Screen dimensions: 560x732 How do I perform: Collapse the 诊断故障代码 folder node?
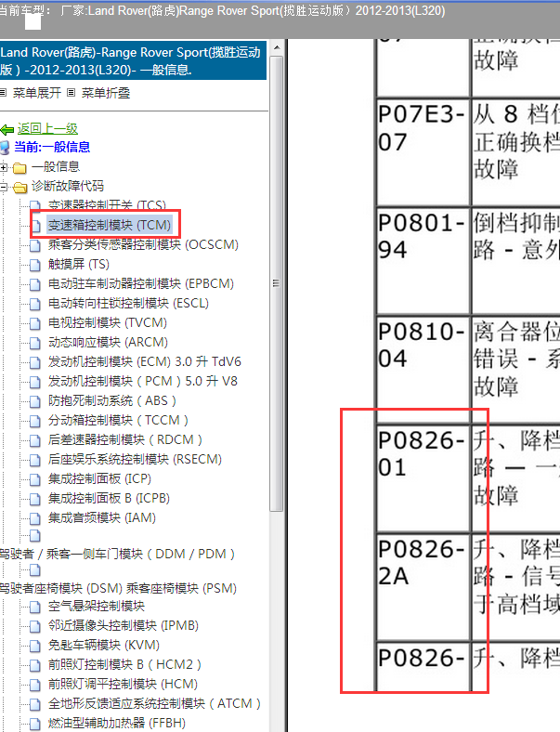tap(4, 187)
